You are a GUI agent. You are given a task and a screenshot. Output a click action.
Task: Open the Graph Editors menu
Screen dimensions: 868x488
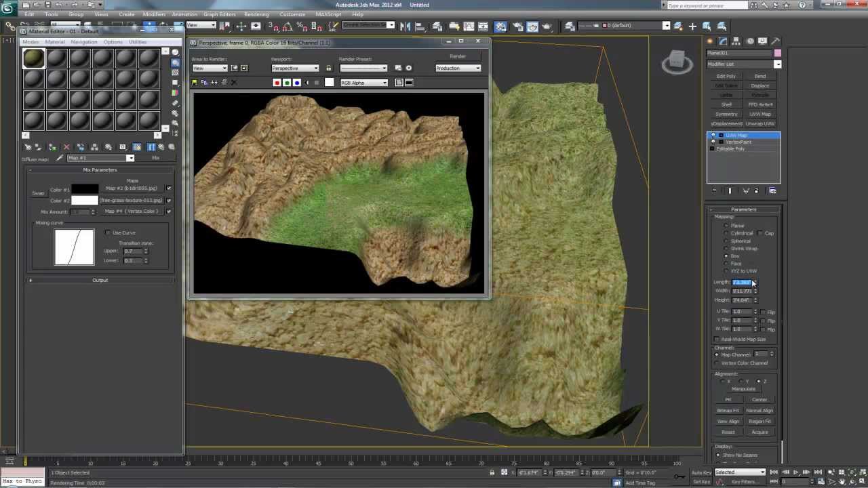220,14
